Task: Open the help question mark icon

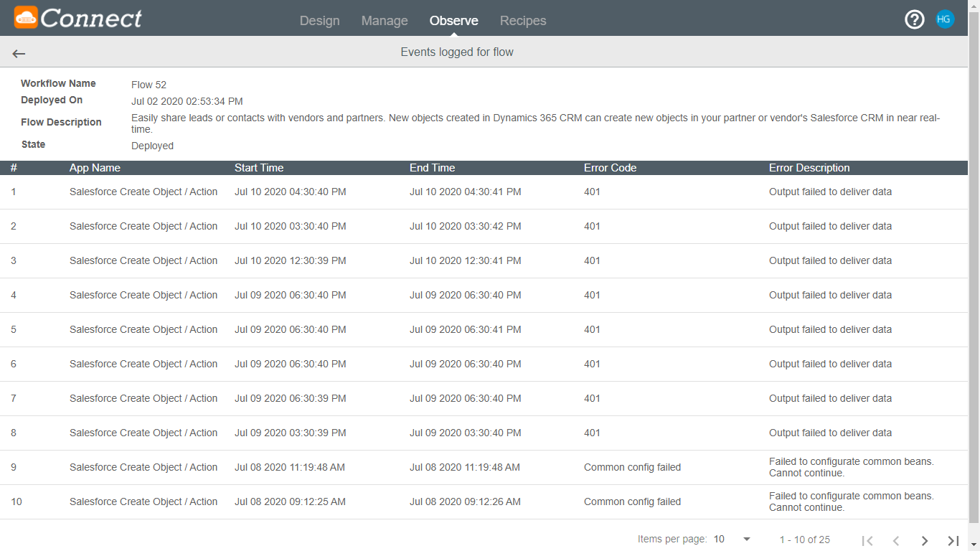Action: tap(915, 19)
